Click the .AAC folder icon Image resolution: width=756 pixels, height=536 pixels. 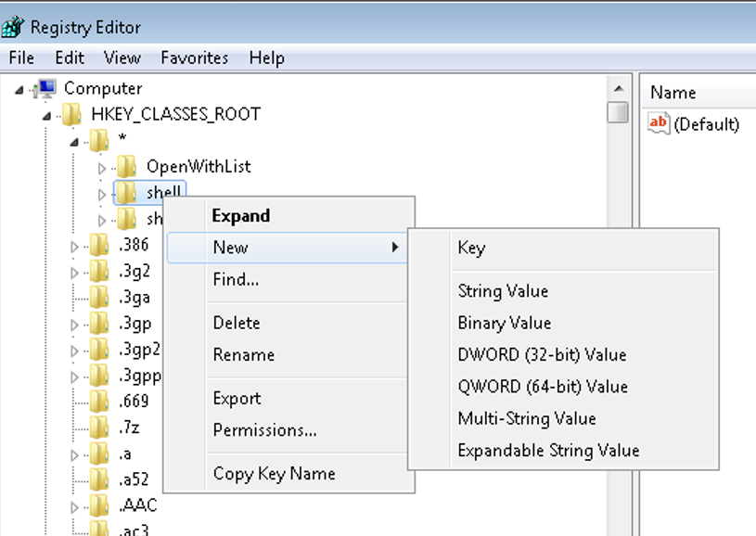[x=99, y=505]
